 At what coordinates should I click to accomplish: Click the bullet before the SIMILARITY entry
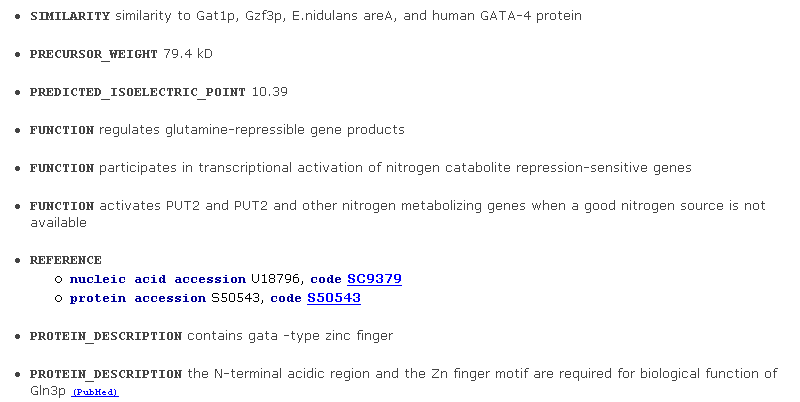coord(18,16)
